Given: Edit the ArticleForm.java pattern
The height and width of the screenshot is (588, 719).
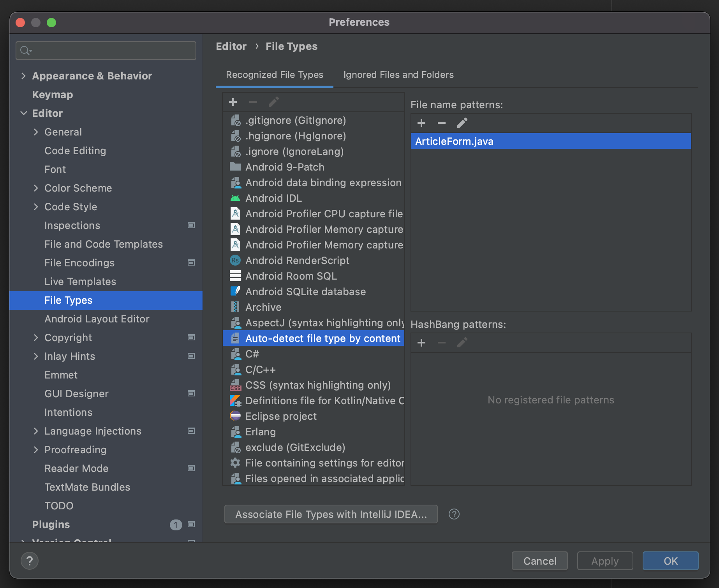Looking at the screenshot, I should (462, 123).
